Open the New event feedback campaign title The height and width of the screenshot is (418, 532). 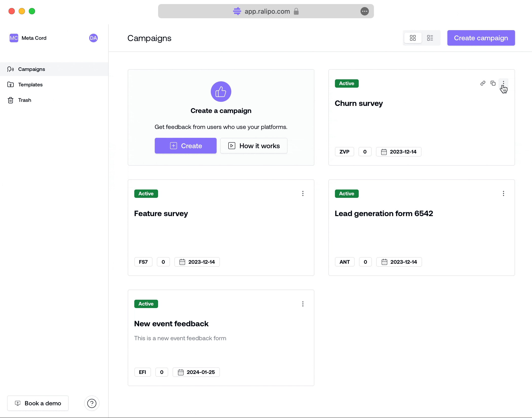[171, 324]
